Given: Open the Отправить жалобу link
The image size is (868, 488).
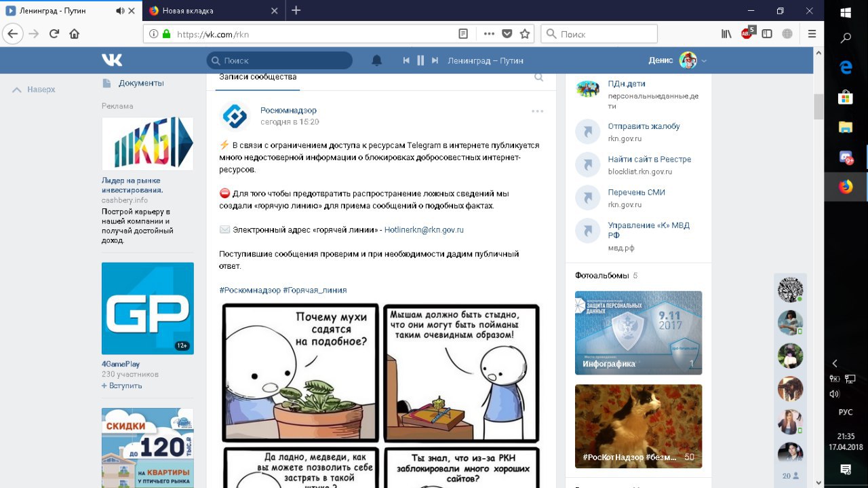Looking at the screenshot, I should (644, 126).
